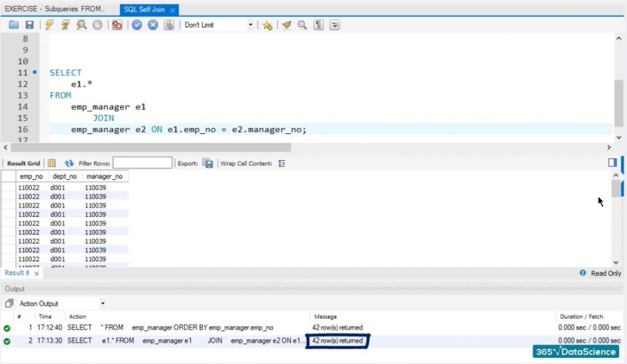This screenshot has width=627, height=364.
Task: Export recordset using the Export icon
Action: point(207,163)
